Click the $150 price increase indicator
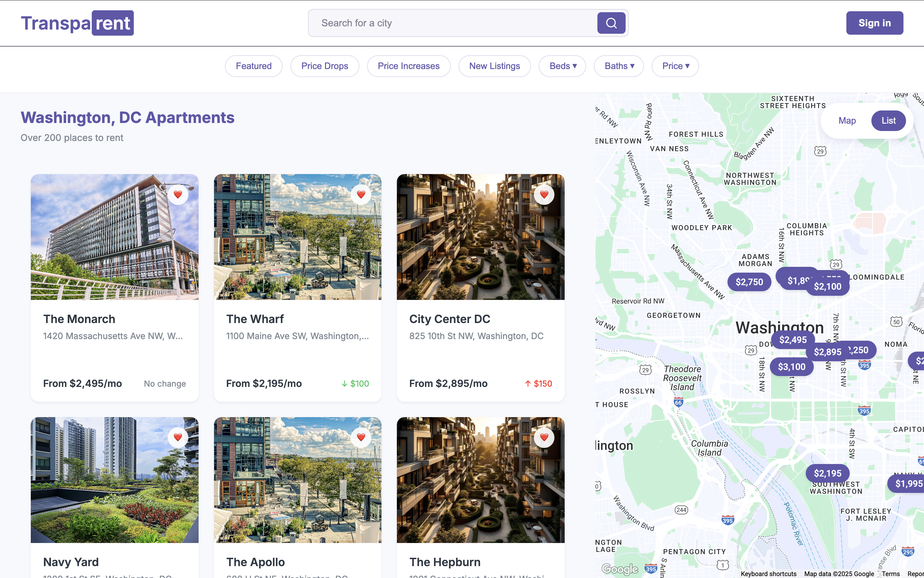This screenshot has width=924, height=578. [538, 383]
